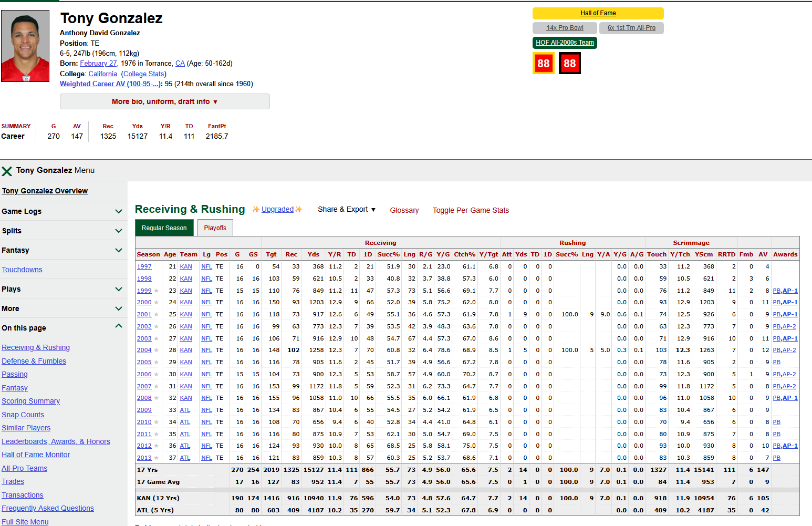
Task: Click the Hall of Fame badge
Action: click(x=598, y=13)
